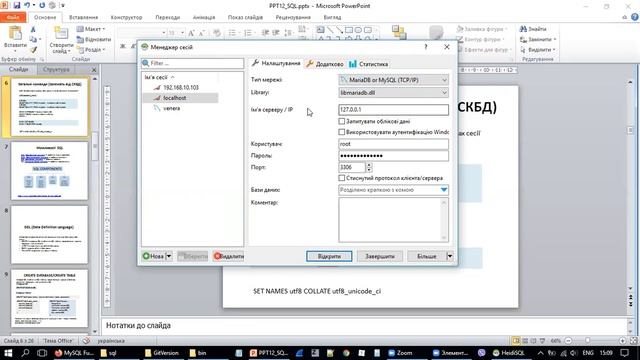The width and height of the screenshot is (640, 360).
Task: Click the Cut scissors icon in ribbon
Action: [33, 30]
